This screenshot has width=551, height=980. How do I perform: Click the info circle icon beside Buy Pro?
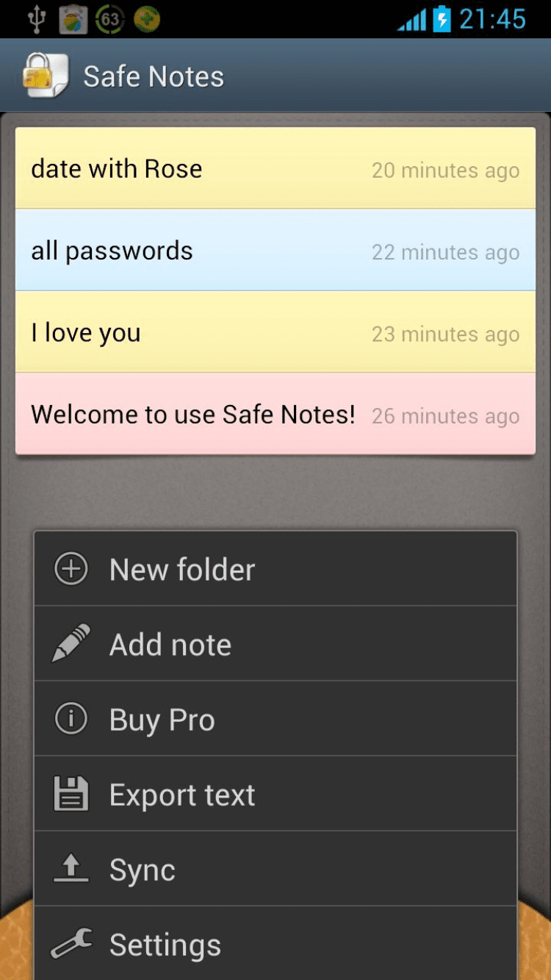click(71, 719)
